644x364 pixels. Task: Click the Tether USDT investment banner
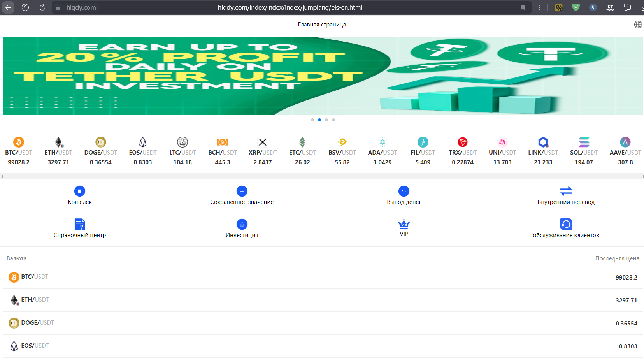(322, 76)
